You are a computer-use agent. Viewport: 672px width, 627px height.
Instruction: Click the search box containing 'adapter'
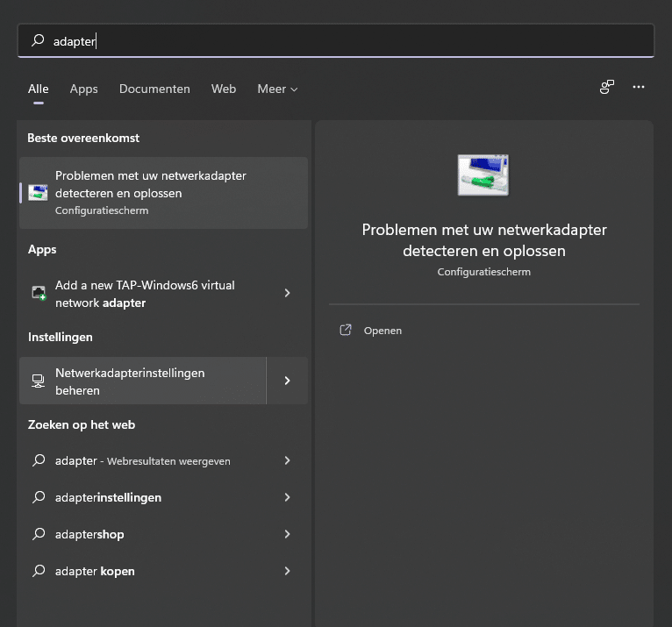pyautogui.click(x=351, y=40)
